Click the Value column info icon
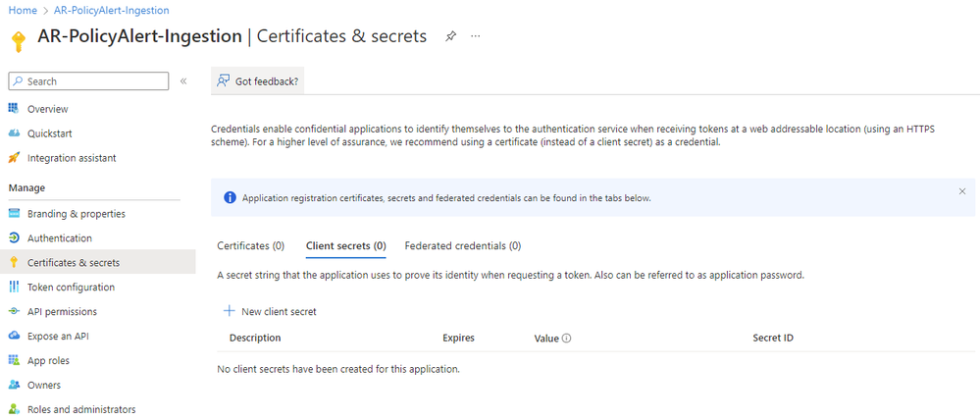This screenshot has height=420, width=980. pos(567,339)
